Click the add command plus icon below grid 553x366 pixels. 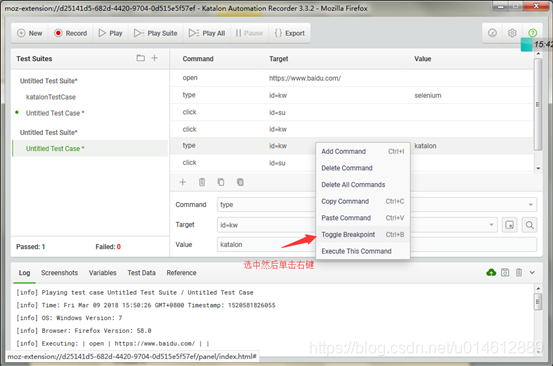[182, 182]
